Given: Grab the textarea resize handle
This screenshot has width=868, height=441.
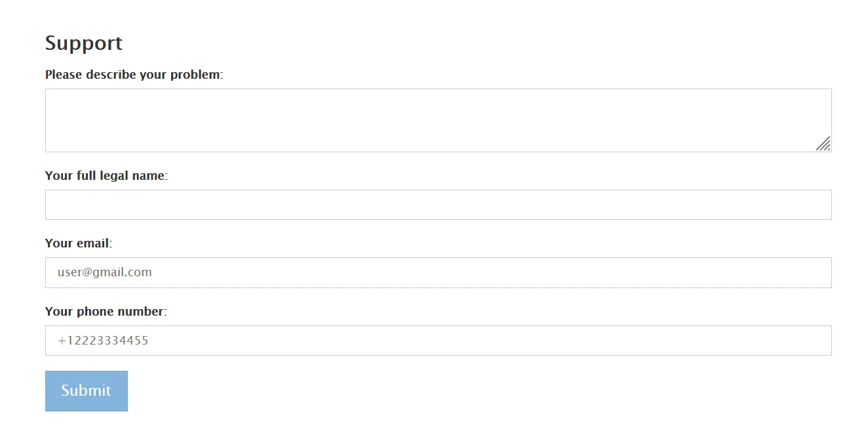Looking at the screenshot, I should pyautogui.click(x=823, y=144).
